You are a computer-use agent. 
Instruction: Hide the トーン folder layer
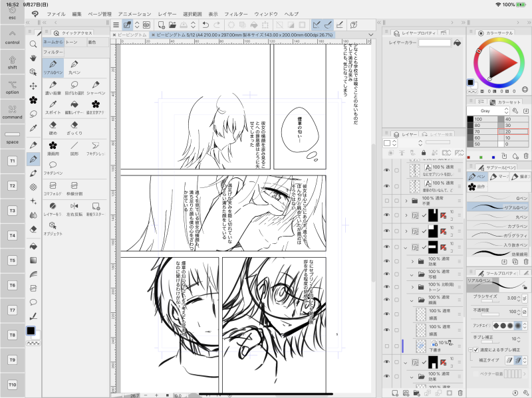(386, 287)
